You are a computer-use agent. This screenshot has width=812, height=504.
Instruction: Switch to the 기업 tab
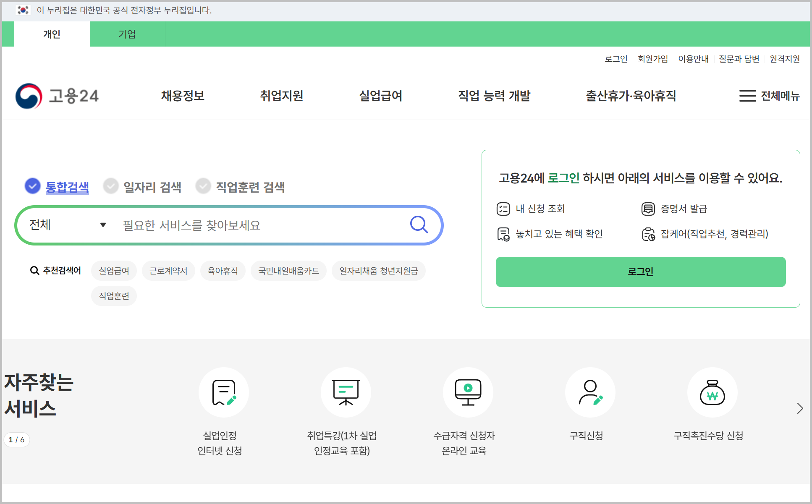click(127, 34)
